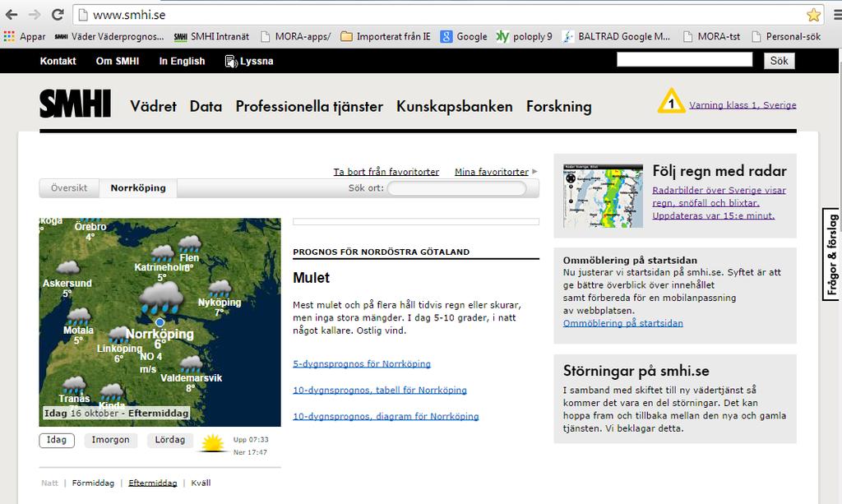Open the Frågor & förslag side tab
This screenshot has height=504, width=842.
click(x=830, y=254)
